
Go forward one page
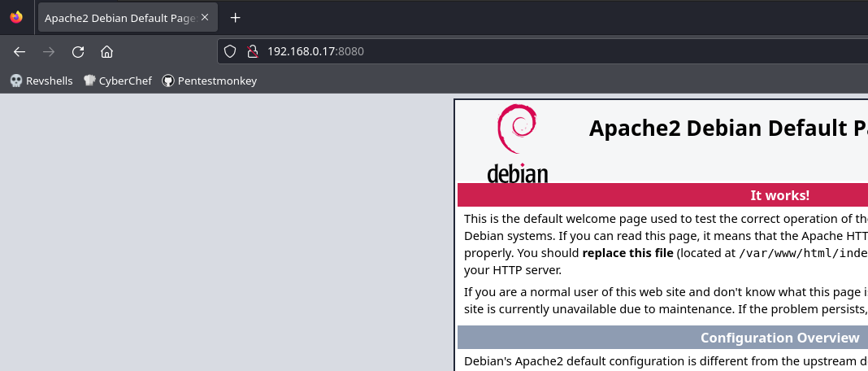point(49,51)
